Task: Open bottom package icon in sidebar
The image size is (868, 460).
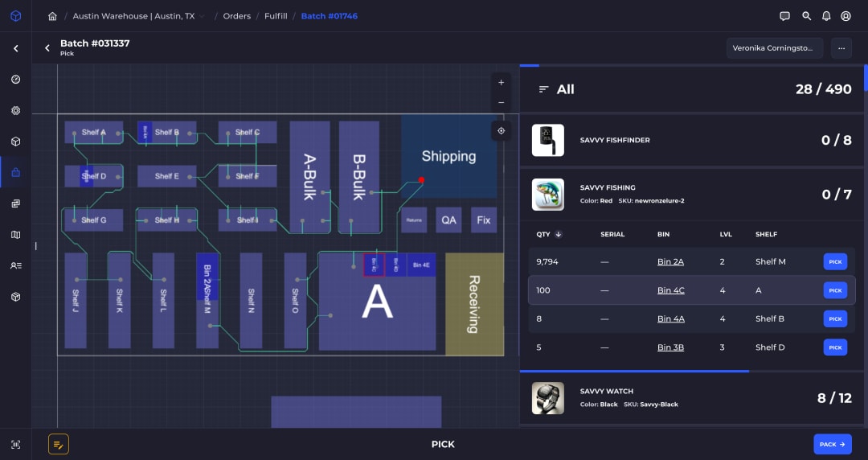Action: 15,297
